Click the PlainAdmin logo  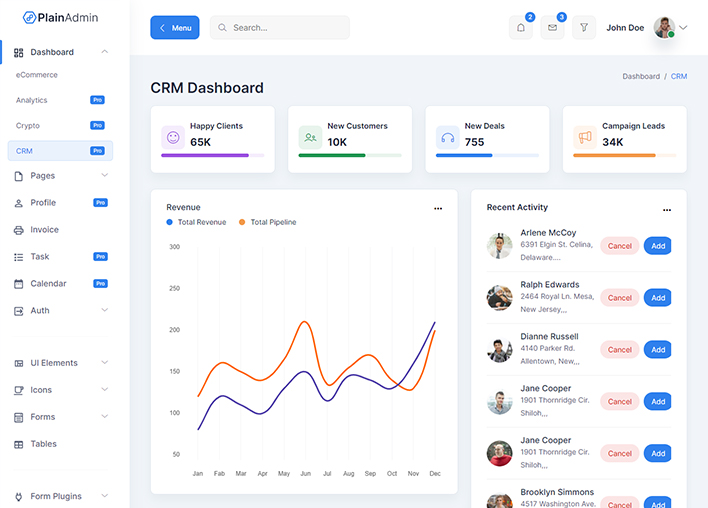pyautogui.click(x=61, y=17)
